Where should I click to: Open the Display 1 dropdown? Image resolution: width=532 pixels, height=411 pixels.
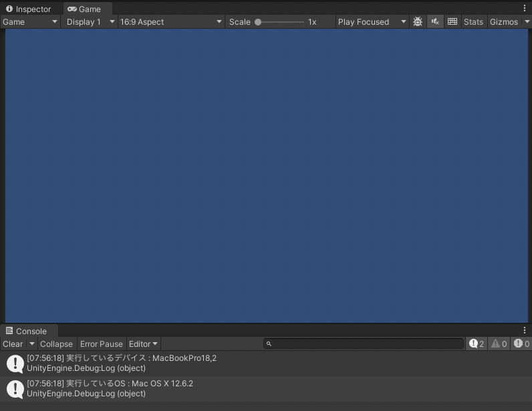point(90,22)
